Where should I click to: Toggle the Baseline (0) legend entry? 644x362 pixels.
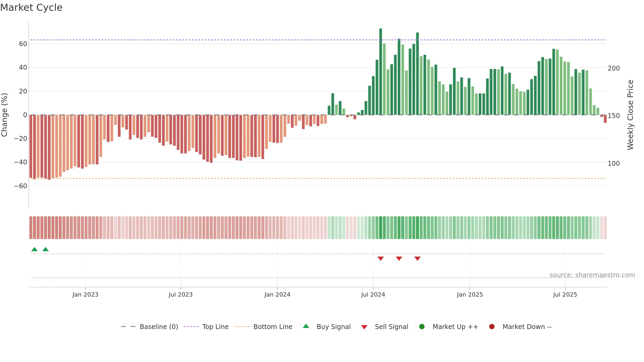point(149,327)
